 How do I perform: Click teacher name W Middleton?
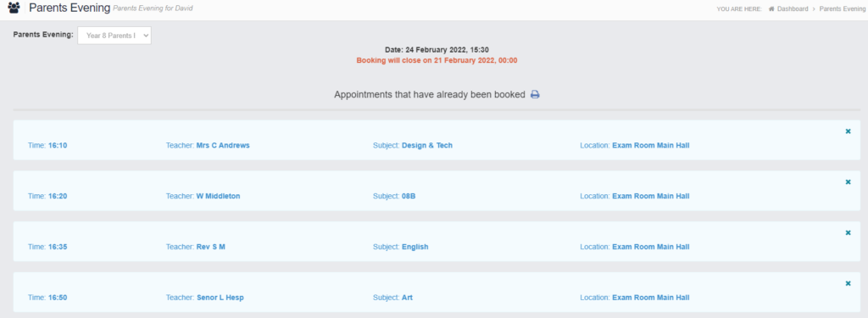tap(218, 196)
